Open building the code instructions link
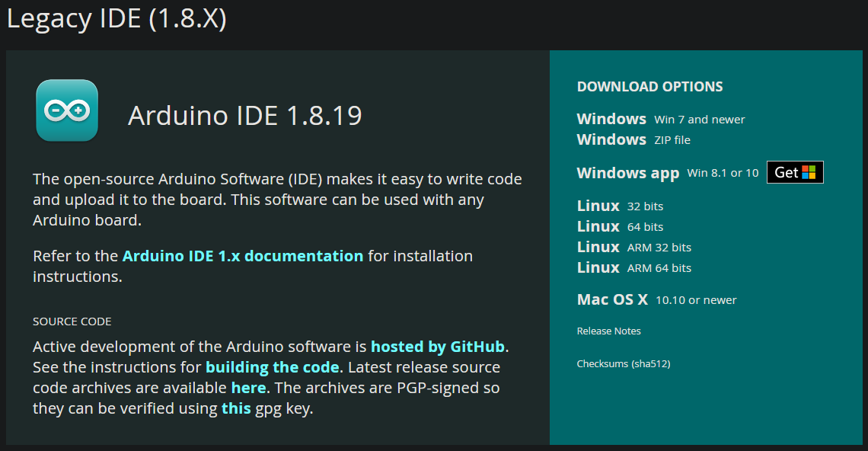The image size is (868, 451). [272, 367]
